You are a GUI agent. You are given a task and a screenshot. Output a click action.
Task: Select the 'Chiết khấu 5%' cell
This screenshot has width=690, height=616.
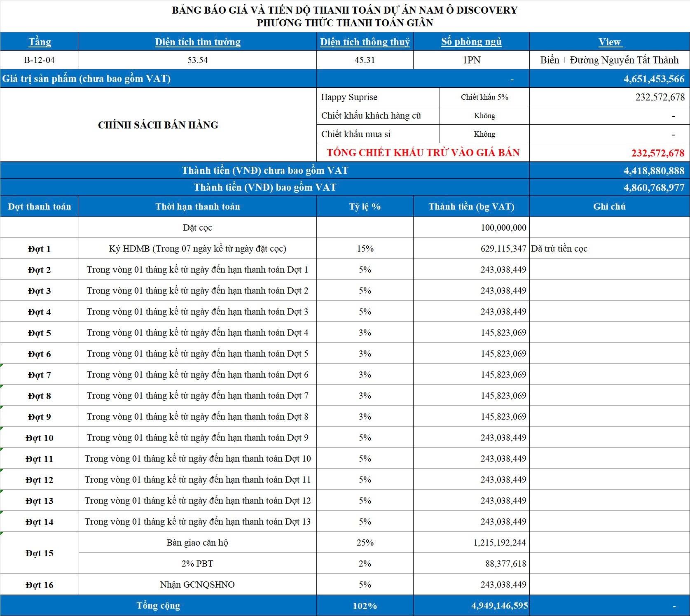(484, 97)
